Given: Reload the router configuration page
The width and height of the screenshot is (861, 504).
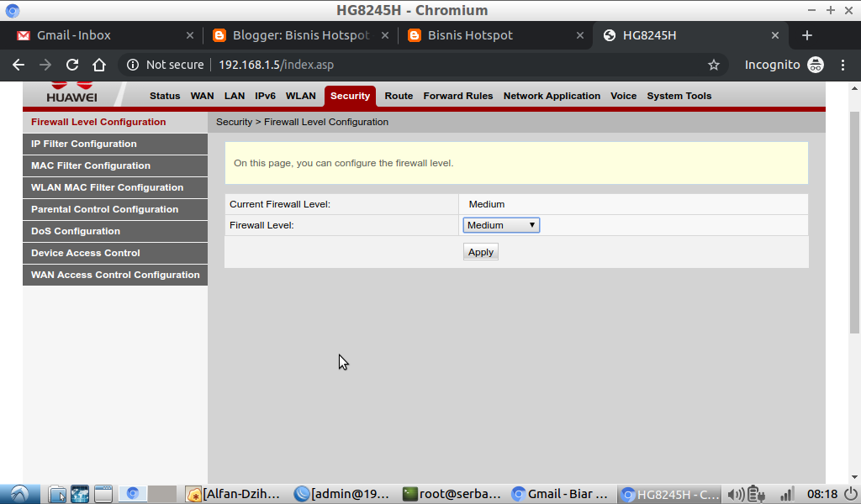Looking at the screenshot, I should point(71,64).
